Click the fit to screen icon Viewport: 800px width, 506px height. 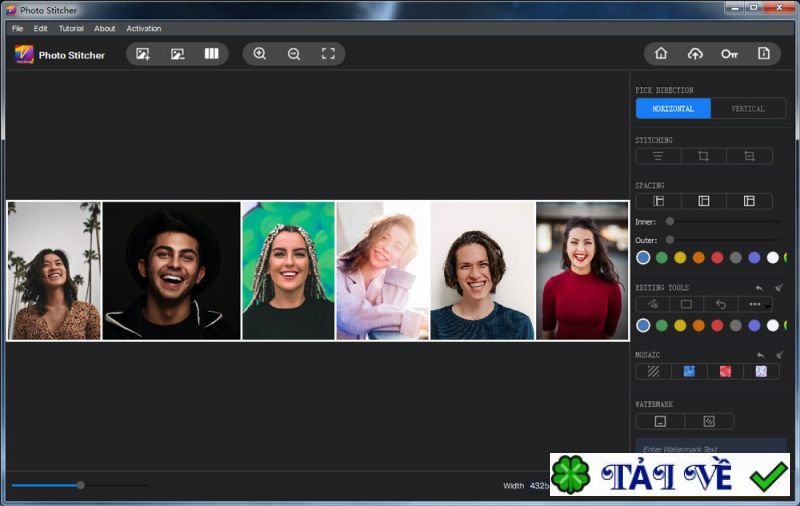click(x=328, y=54)
